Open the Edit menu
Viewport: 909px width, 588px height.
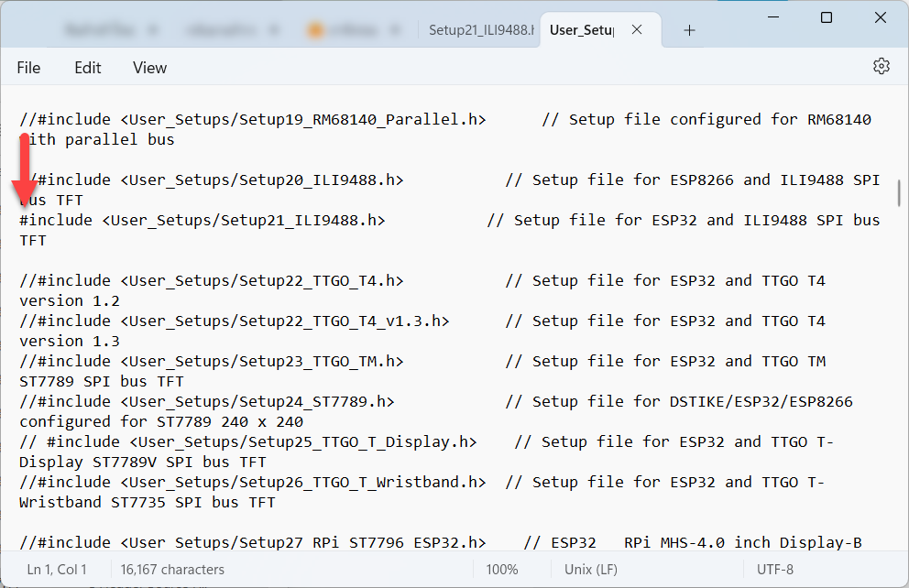tap(88, 68)
